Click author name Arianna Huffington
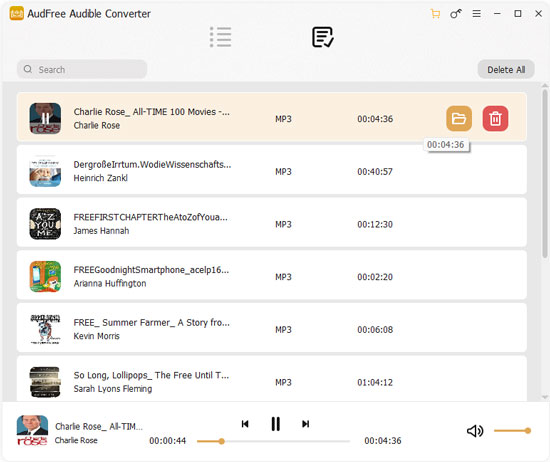The image size is (550, 462). point(110,283)
